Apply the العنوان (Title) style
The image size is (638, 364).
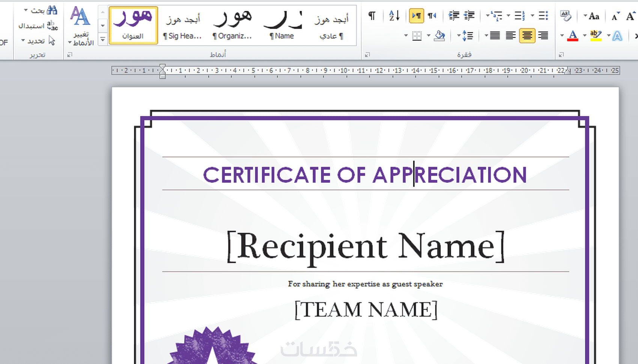[133, 26]
